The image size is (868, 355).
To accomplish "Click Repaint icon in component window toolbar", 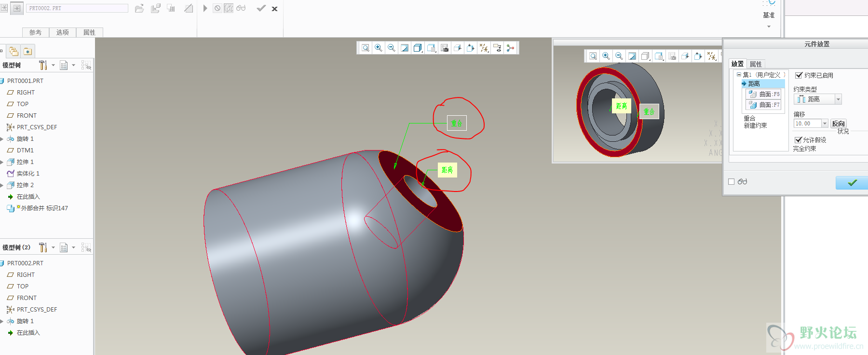I will point(632,56).
